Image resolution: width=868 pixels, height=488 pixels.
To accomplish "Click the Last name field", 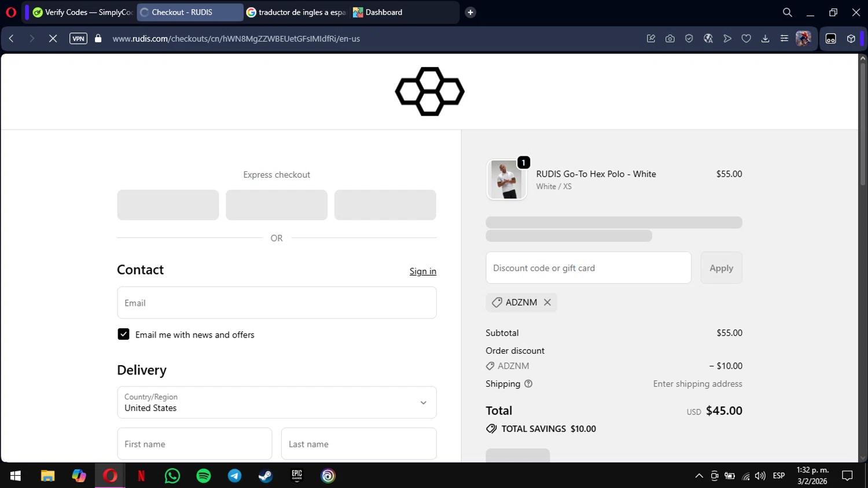I will point(359,444).
